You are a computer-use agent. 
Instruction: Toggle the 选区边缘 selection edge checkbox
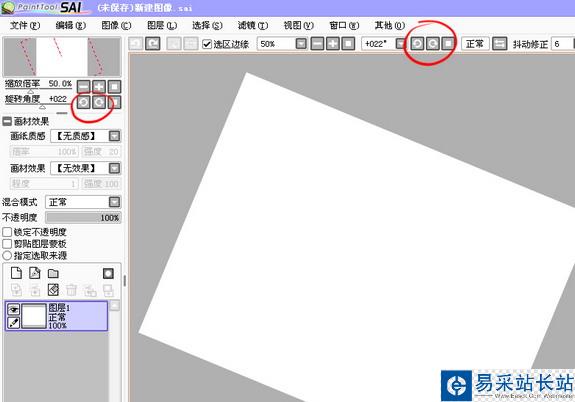[207, 44]
